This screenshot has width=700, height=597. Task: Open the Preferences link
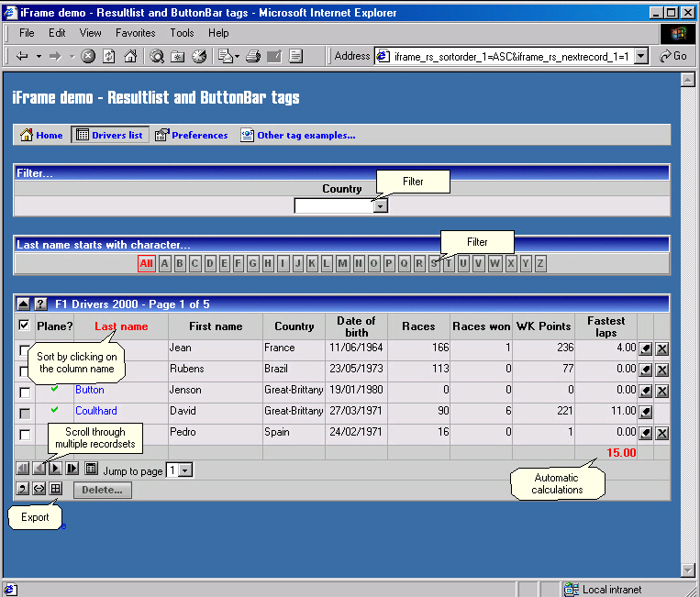(x=191, y=135)
